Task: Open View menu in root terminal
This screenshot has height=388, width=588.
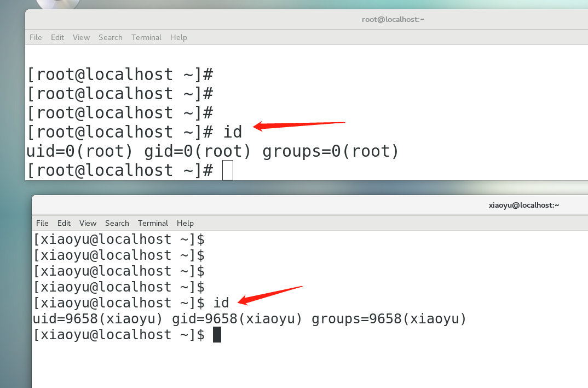Action: click(x=81, y=37)
